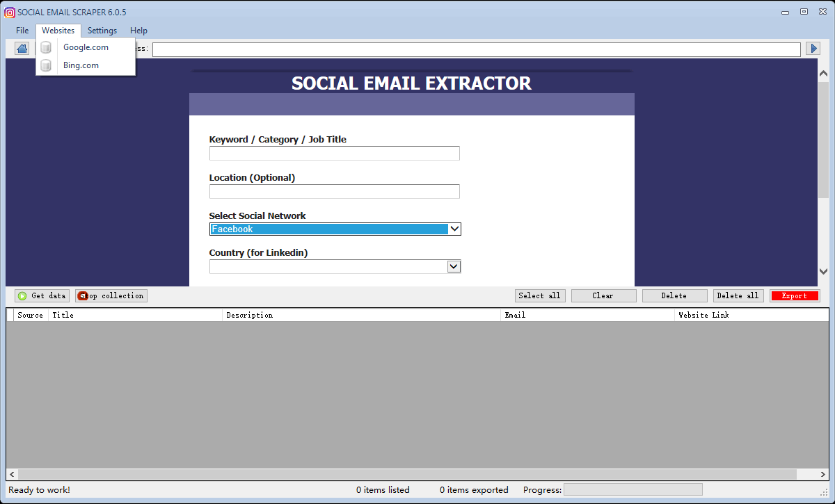Click the web panel vertical scrollbar thumb
835x504 pixels.
[x=823, y=141]
